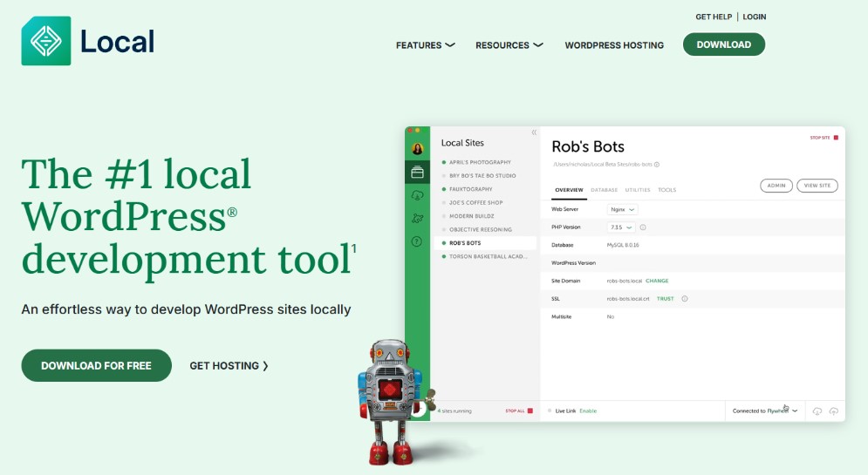Click the push to cloud upload icon
Viewport: 868px width, 475px height.
(834, 411)
